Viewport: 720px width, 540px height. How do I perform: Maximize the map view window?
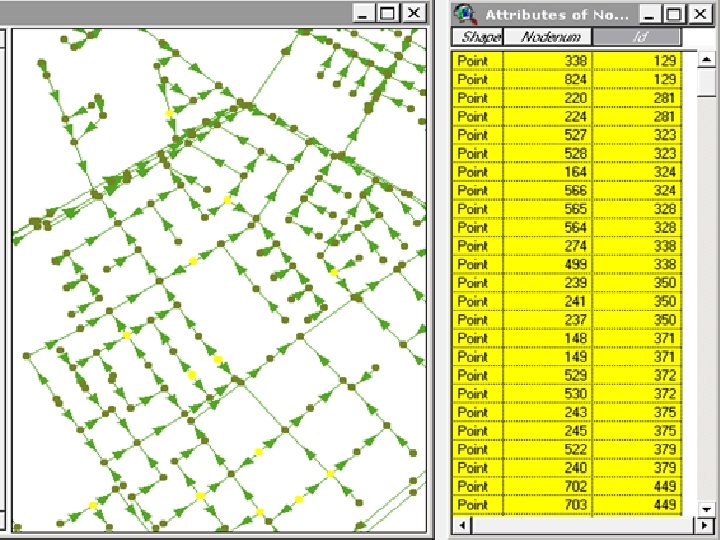[387, 13]
